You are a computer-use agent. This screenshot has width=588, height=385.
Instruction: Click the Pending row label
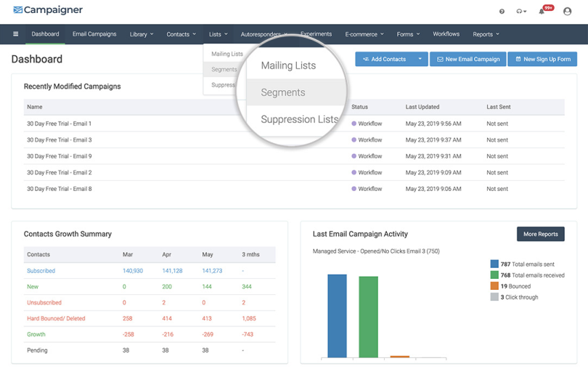coord(37,350)
